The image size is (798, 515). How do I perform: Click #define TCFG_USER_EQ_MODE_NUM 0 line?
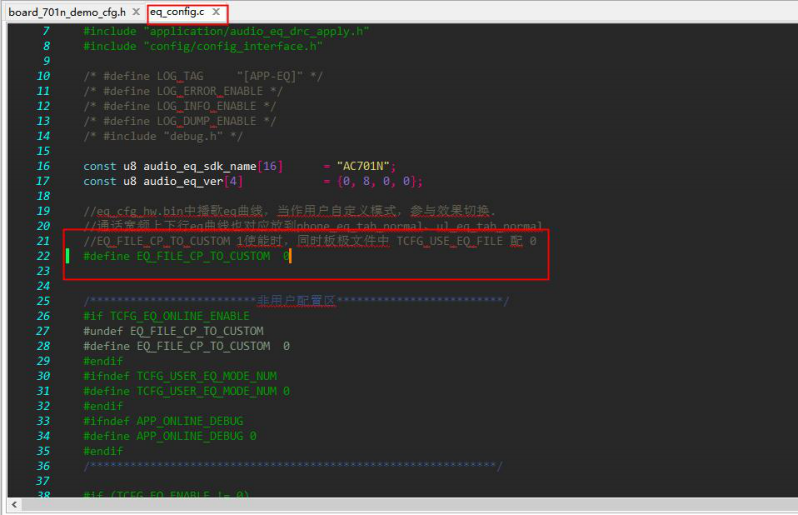coord(186,391)
